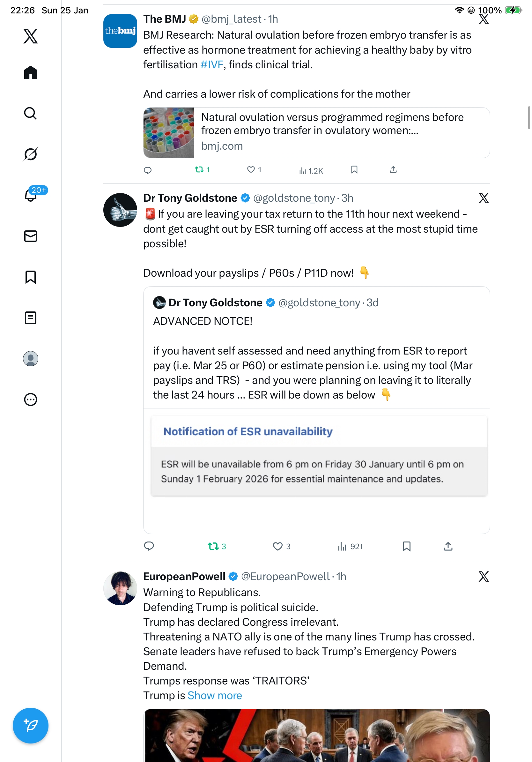
Task: Open Messages envelope in sidebar
Action: pyautogui.click(x=31, y=236)
